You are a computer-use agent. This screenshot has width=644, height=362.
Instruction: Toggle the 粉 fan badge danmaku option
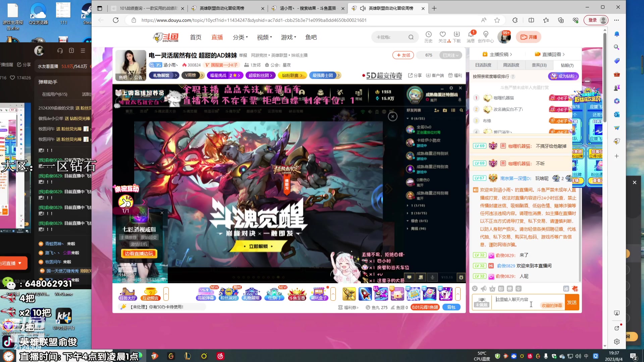coord(501,289)
